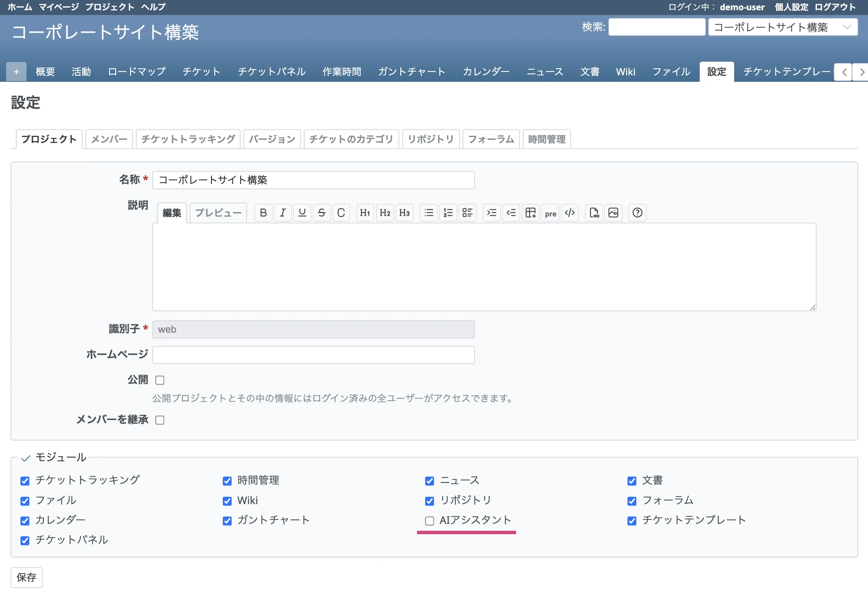Insert a numbered list in description
The height and width of the screenshot is (602, 868).
(448, 213)
